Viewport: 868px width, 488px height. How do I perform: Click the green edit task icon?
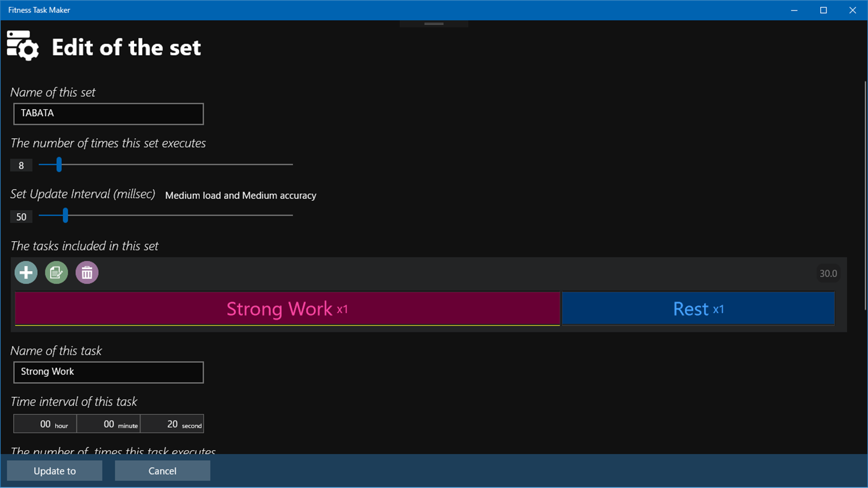click(56, 272)
